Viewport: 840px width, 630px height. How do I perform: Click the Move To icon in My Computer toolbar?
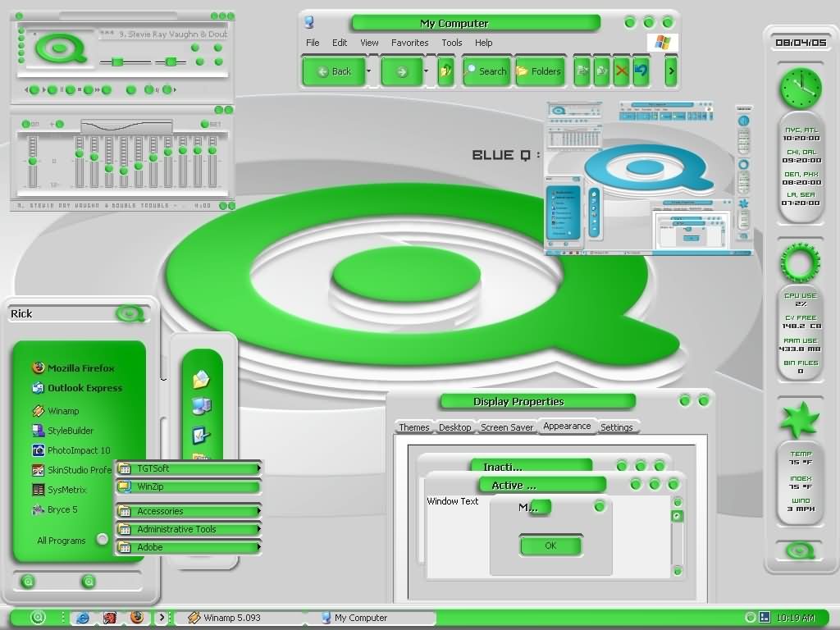click(x=582, y=71)
